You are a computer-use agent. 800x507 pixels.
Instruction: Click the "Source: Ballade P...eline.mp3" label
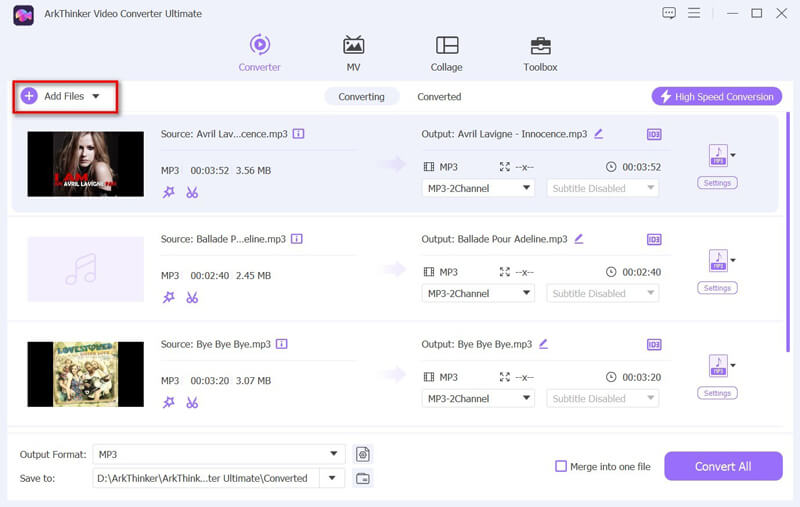tap(223, 239)
